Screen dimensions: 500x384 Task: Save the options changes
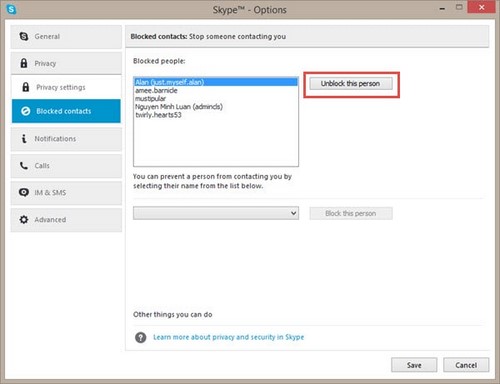[x=414, y=365]
